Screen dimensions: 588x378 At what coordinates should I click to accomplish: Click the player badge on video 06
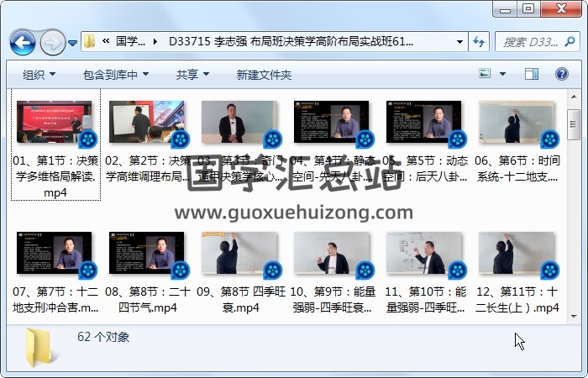550,139
